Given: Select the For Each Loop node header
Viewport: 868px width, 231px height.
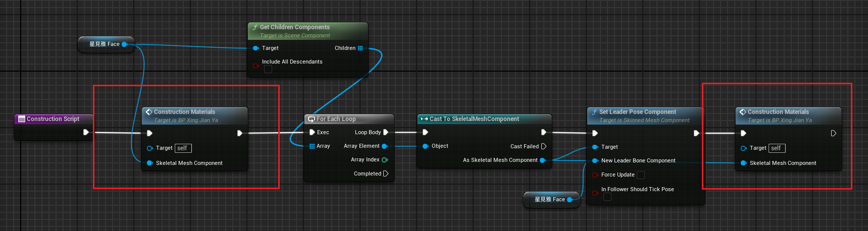Looking at the screenshot, I should (x=336, y=119).
